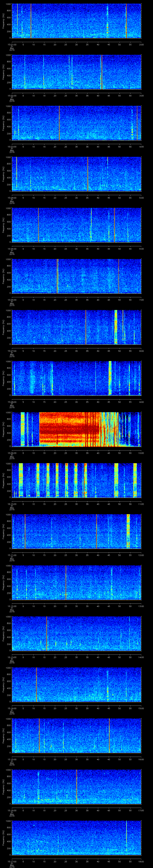Image resolution: width=153 pixels, height=868 pixels.
Task: Click the broadband burst at 45 s in the 15:08:00 panel
Action: [110, 378]
